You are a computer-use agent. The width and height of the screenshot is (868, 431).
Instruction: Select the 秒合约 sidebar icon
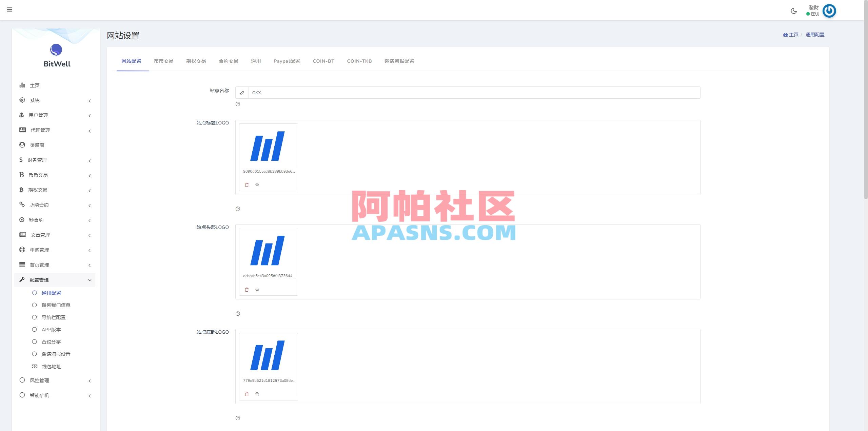(x=22, y=220)
